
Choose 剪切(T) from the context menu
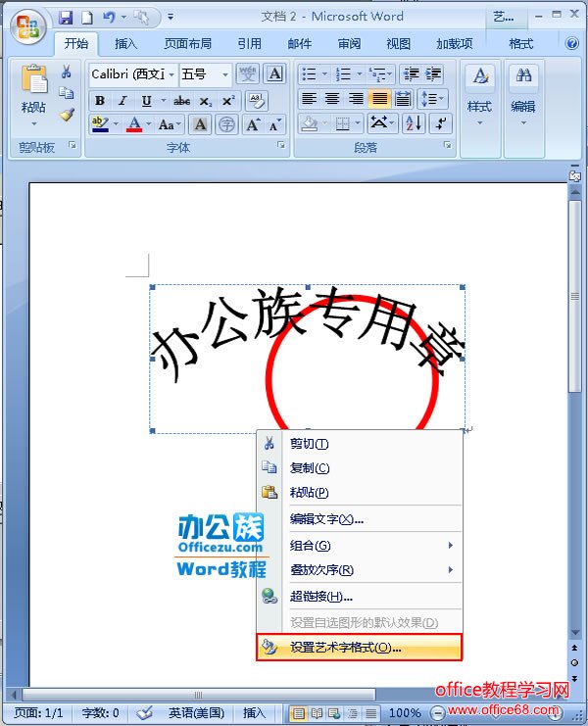coord(360,444)
